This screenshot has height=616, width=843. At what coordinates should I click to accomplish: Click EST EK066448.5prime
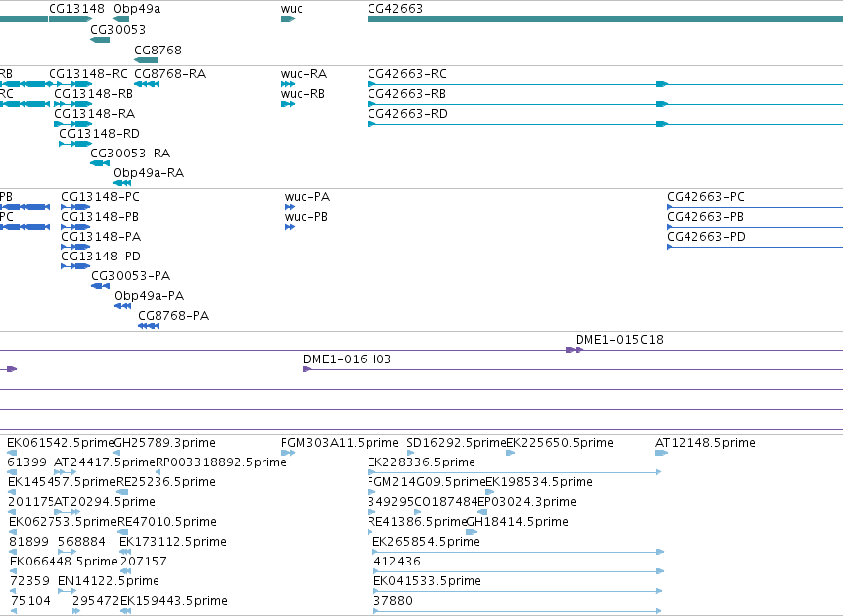pyautogui.click(x=63, y=562)
